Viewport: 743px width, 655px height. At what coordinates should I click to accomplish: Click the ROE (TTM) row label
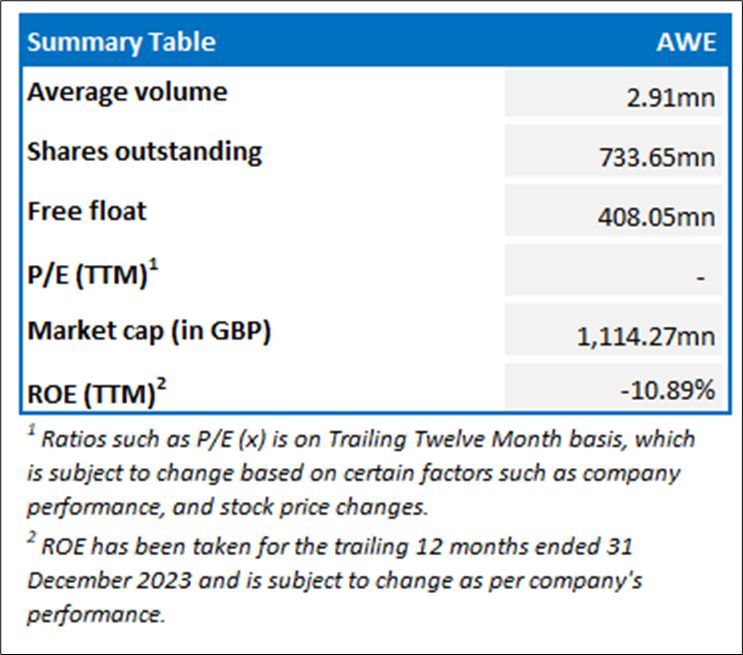click(x=88, y=393)
